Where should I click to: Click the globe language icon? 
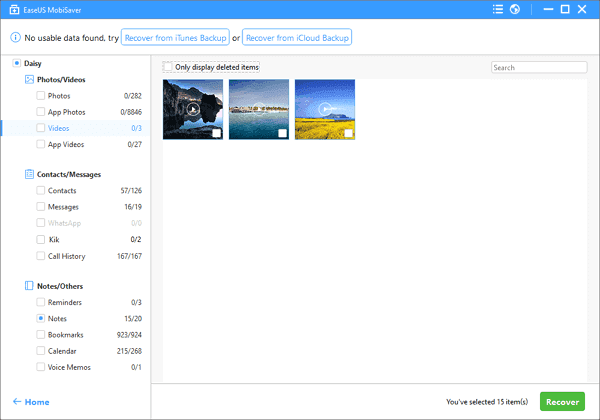coord(514,10)
